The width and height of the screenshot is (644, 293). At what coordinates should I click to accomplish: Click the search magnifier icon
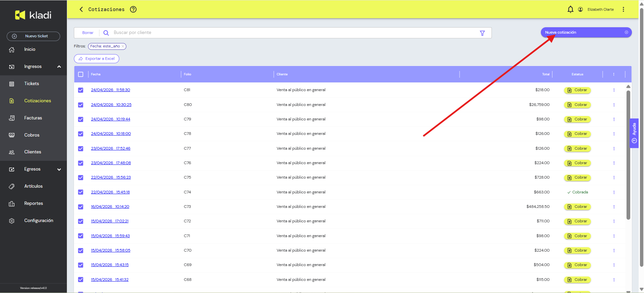[x=106, y=33]
